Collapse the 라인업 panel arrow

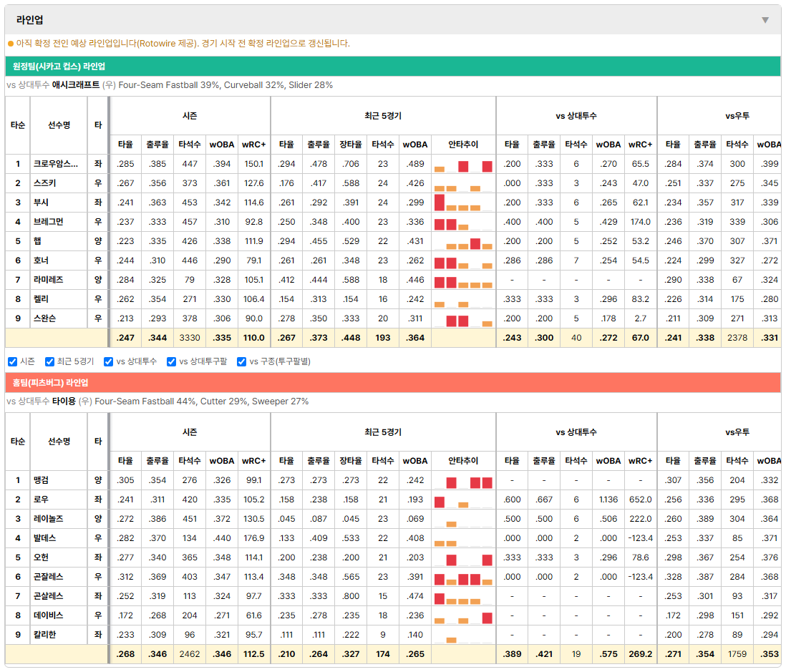click(x=765, y=20)
